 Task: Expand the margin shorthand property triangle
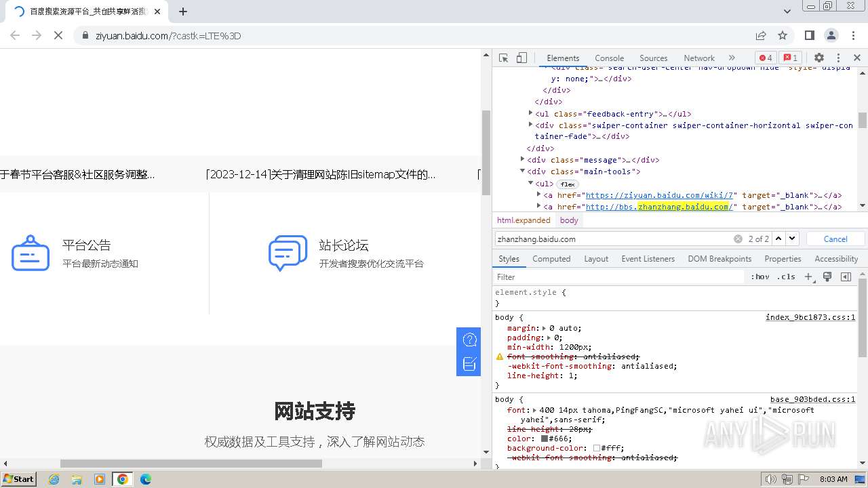pyautogui.click(x=545, y=328)
